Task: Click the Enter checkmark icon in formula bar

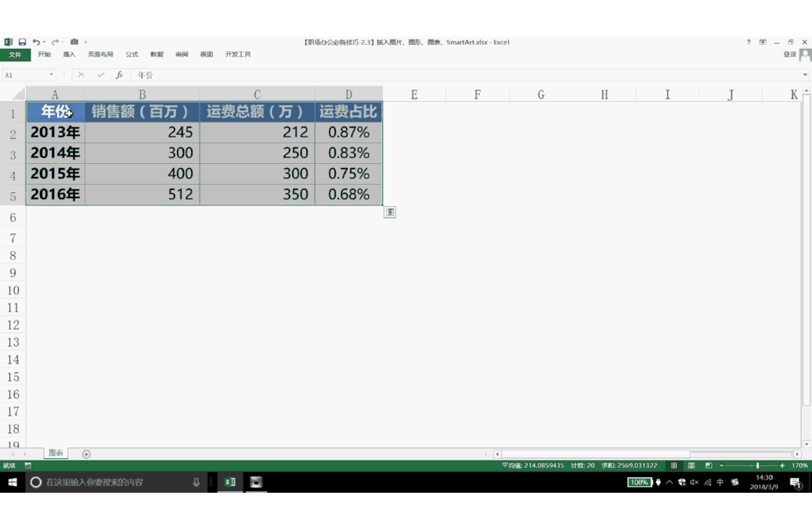Action: coord(100,75)
